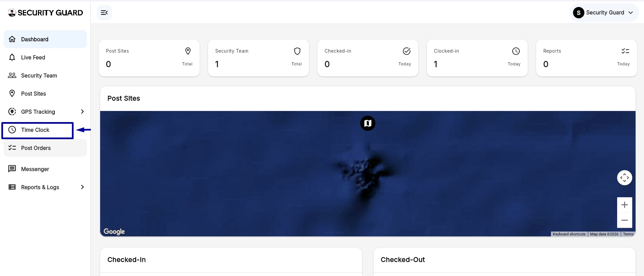The image size is (644, 276).
Task: Select the Clocked-in stat card title
Action: coord(446,51)
